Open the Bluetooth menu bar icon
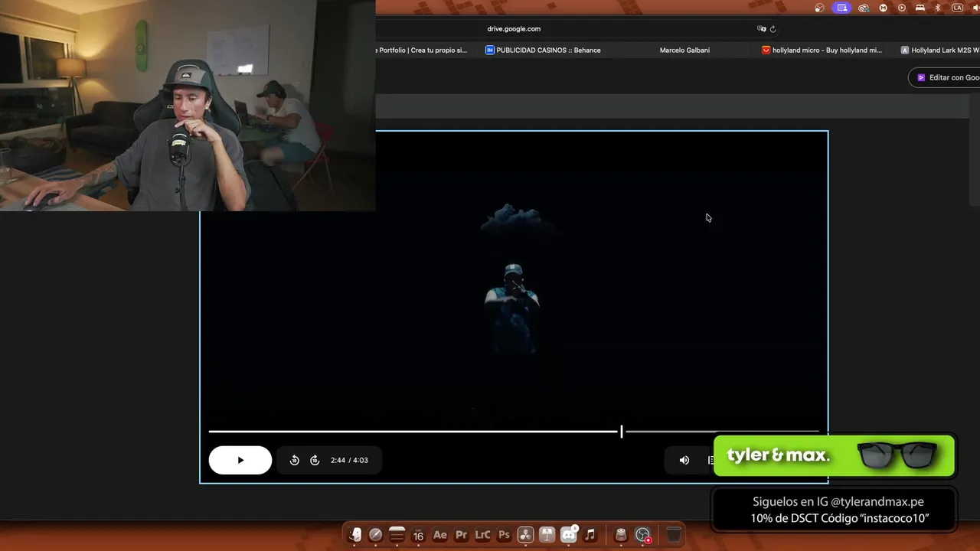The width and height of the screenshot is (980, 551). click(x=938, y=8)
